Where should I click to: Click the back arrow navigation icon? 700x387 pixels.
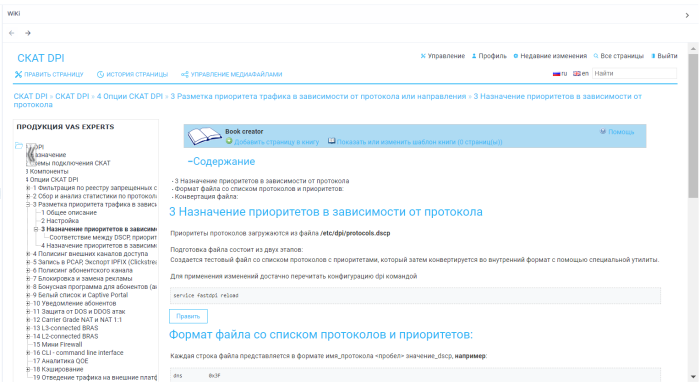click(12, 33)
